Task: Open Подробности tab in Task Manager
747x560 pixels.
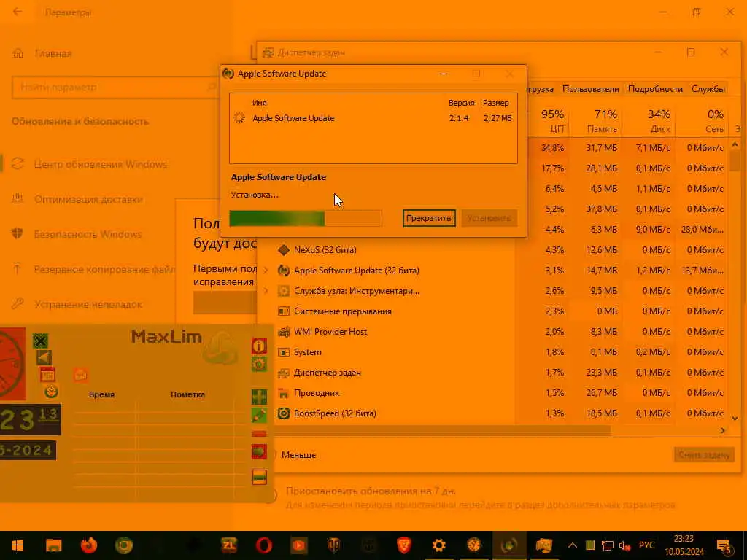Action: pos(655,89)
